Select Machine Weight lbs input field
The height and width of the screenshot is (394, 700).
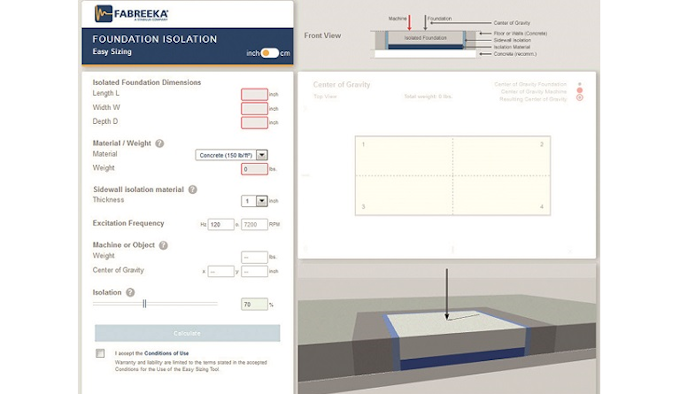(x=254, y=257)
